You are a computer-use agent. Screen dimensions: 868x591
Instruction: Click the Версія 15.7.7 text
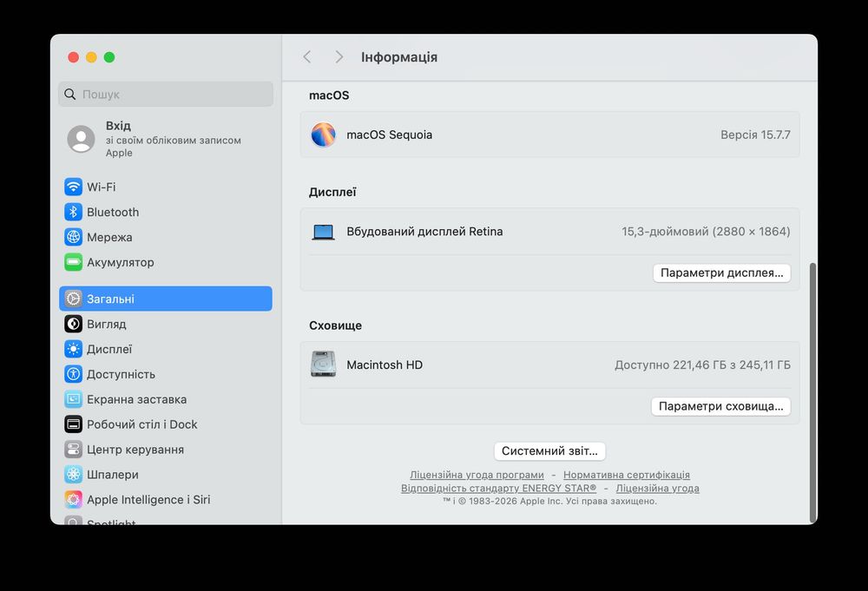click(x=756, y=135)
